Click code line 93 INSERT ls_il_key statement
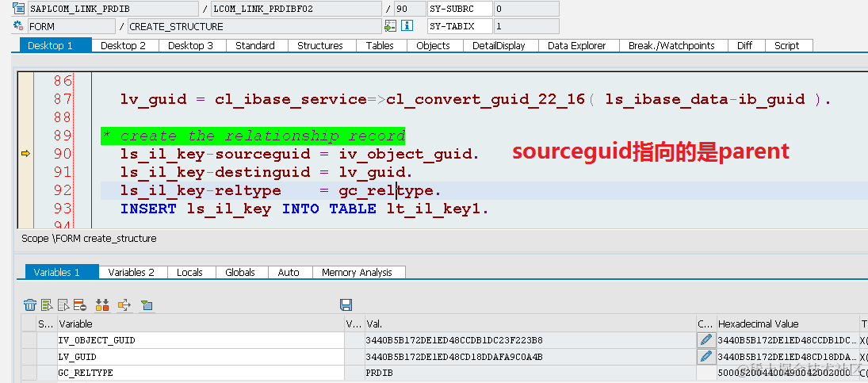 click(x=304, y=209)
